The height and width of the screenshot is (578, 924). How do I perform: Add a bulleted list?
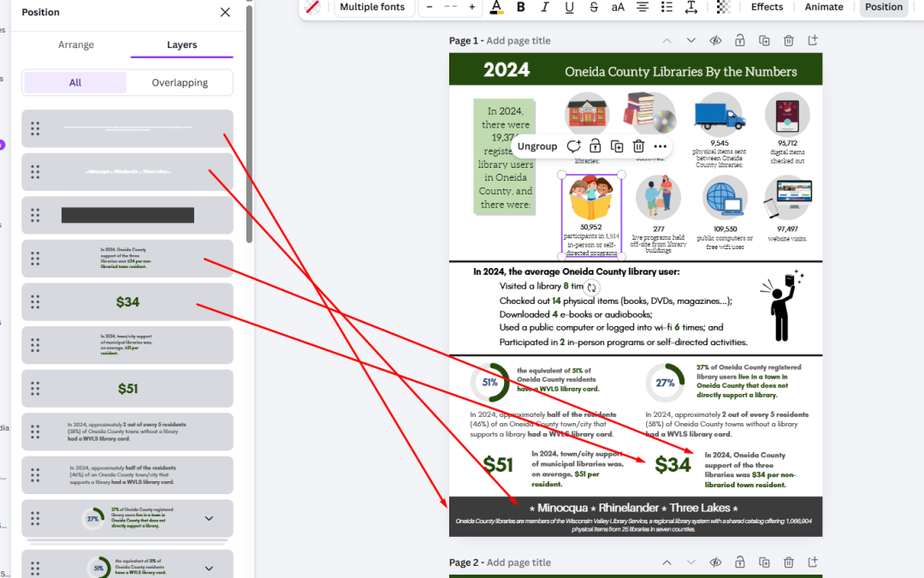(x=667, y=7)
